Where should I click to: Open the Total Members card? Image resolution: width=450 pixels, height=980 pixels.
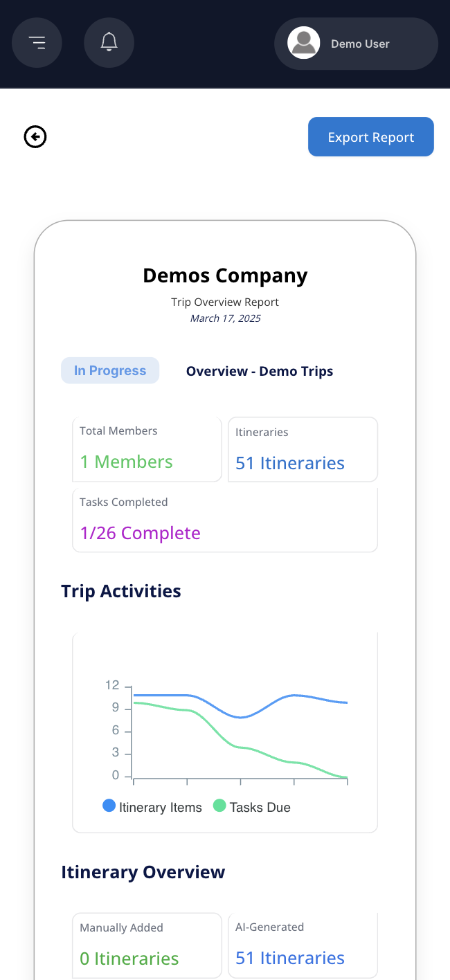click(x=147, y=449)
